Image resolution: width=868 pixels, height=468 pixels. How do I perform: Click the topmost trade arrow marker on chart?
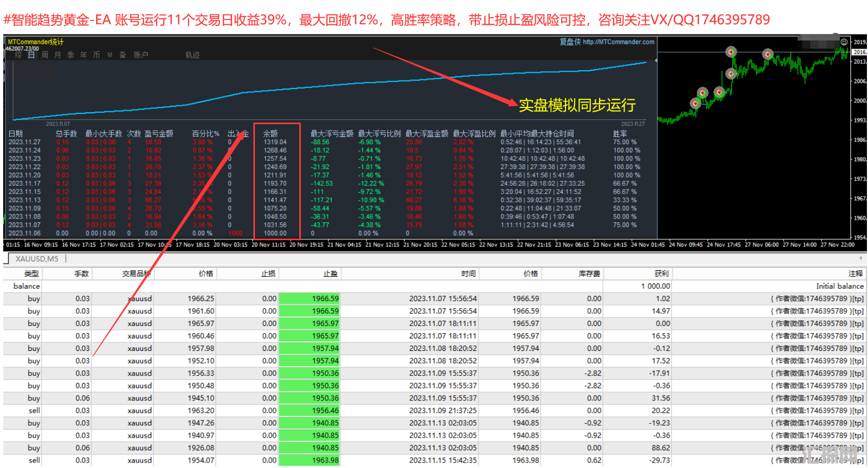tap(731, 52)
